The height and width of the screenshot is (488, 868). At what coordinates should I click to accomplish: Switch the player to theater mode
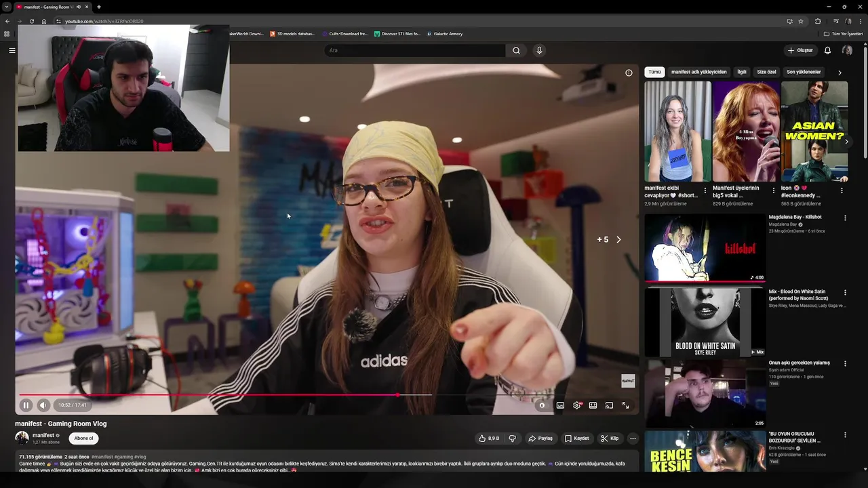(593, 405)
